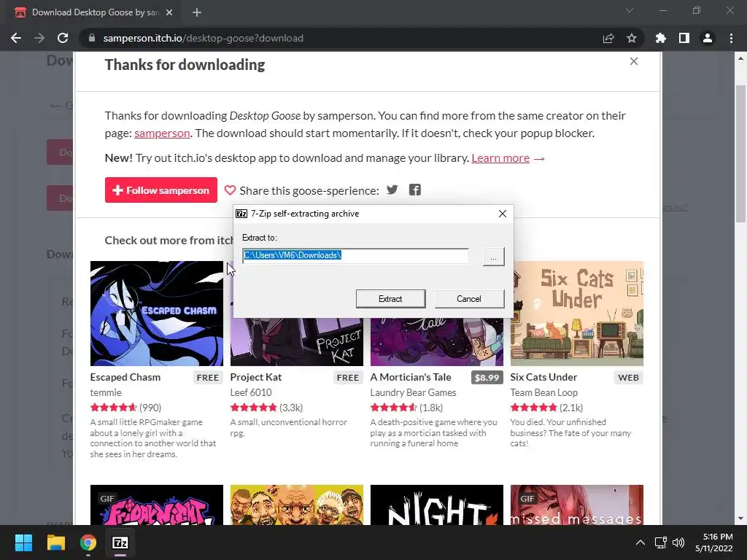This screenshot has height=560, width=747.
Task: Open the network tray icon
Action: (660, 542)
